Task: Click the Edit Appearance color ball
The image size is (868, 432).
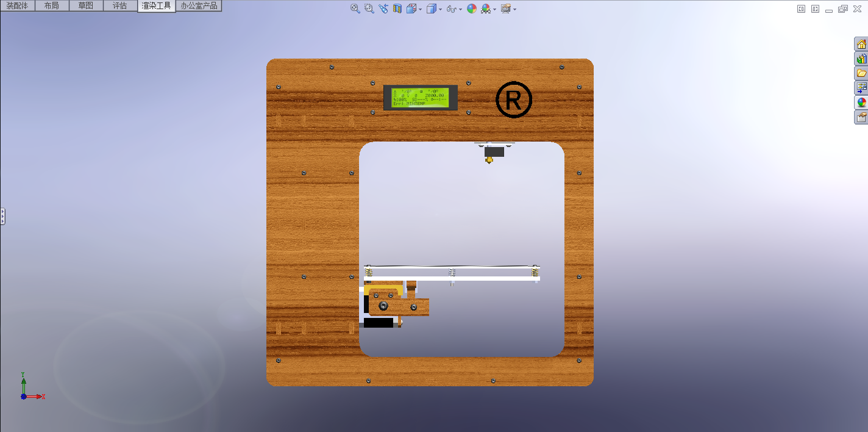Action: [472, 9]
